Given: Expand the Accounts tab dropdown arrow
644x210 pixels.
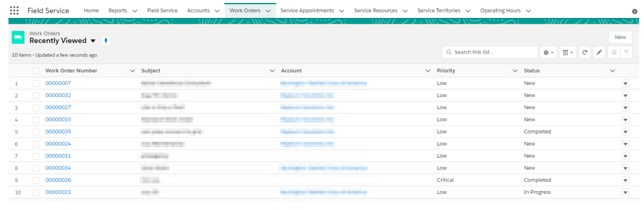Looking at the screenshot, I should 217,11.
